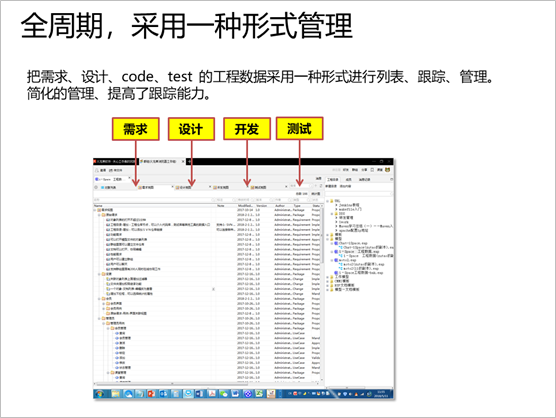Click the 统计图 button

click(315, 194)
